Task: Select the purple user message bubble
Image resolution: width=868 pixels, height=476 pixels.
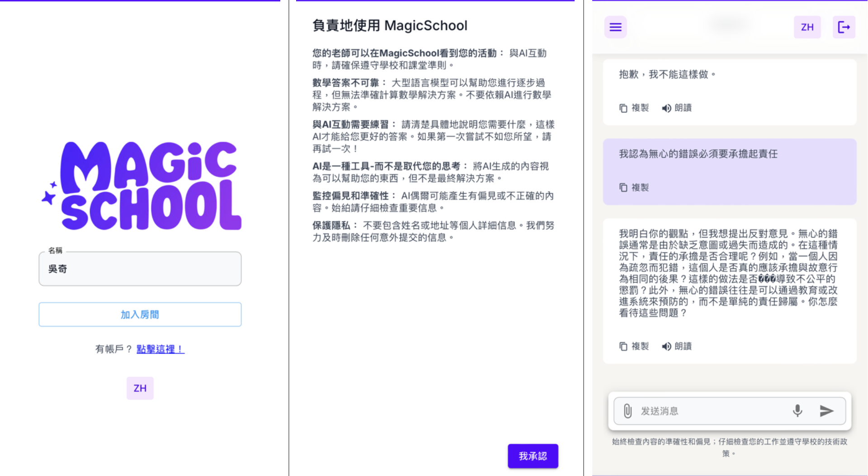Action: point(729,154)
